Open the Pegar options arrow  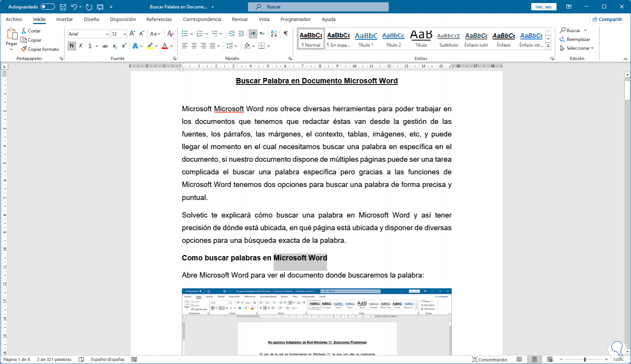coord(11,49)
